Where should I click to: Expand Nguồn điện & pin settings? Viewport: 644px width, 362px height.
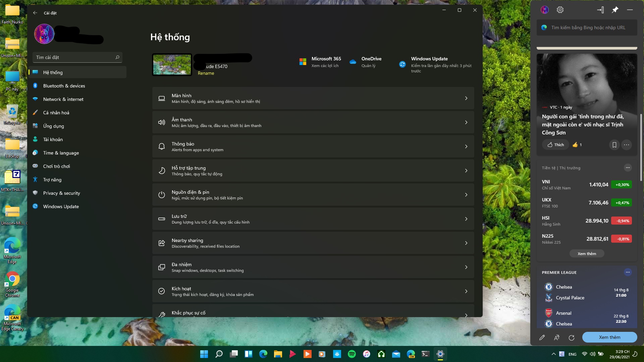pyautogui.click(x=313, y=195)
